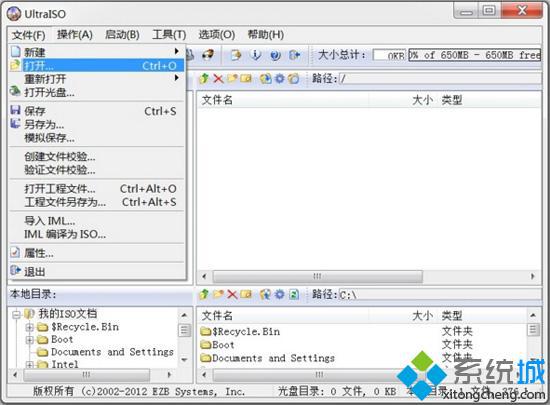Select 工程文件另存为... menu entry
The image size is (550, 405).
pos(96,202)
